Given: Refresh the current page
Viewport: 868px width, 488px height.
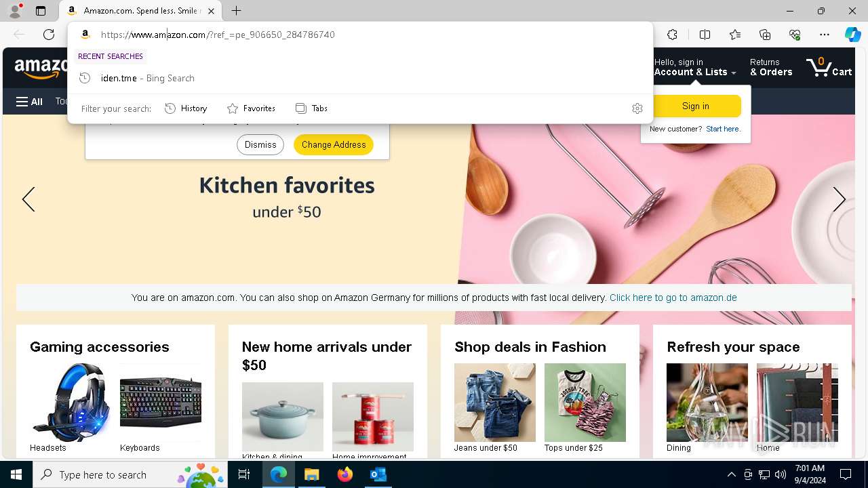Looking at the screenshot, I should (x=49, y=35).
